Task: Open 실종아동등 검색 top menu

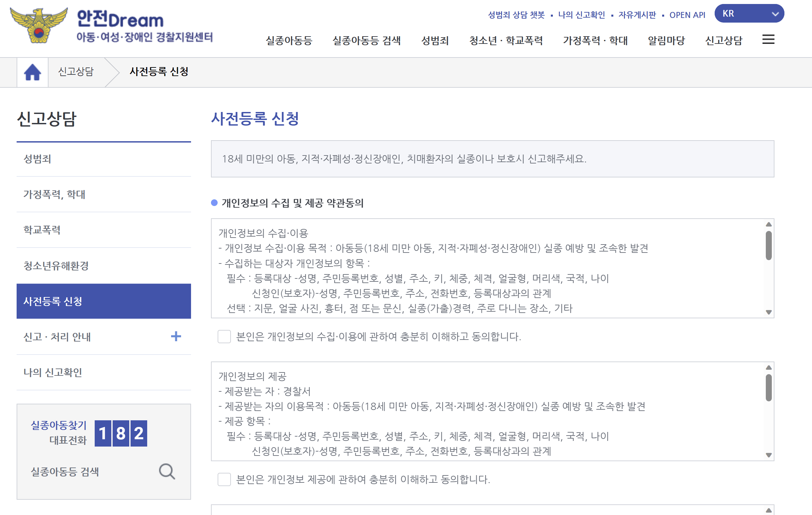Action: [366, 41]
